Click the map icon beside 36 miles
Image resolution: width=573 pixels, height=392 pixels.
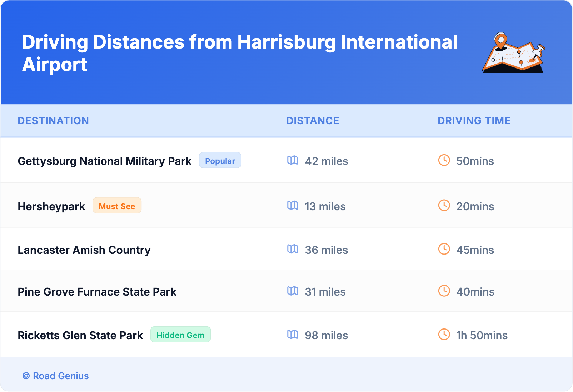293,249
